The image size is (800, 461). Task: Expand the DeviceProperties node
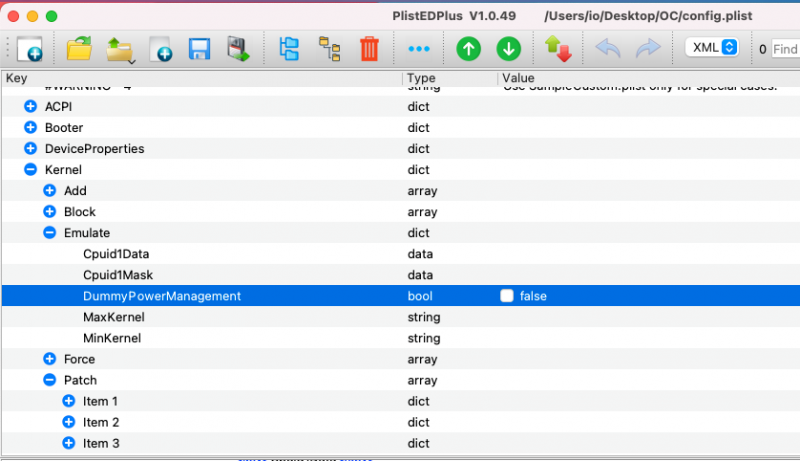pyautogui.click(x=31, y=148)
